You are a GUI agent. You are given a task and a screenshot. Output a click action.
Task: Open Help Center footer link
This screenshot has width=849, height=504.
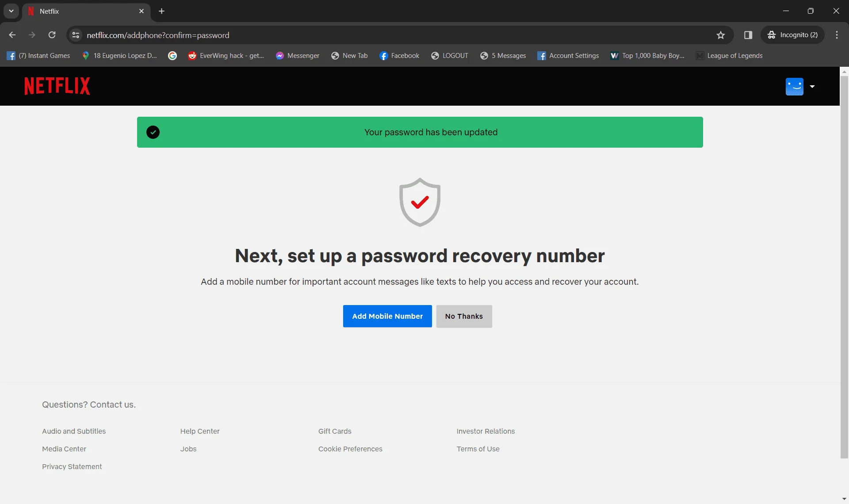coord(200,431)
